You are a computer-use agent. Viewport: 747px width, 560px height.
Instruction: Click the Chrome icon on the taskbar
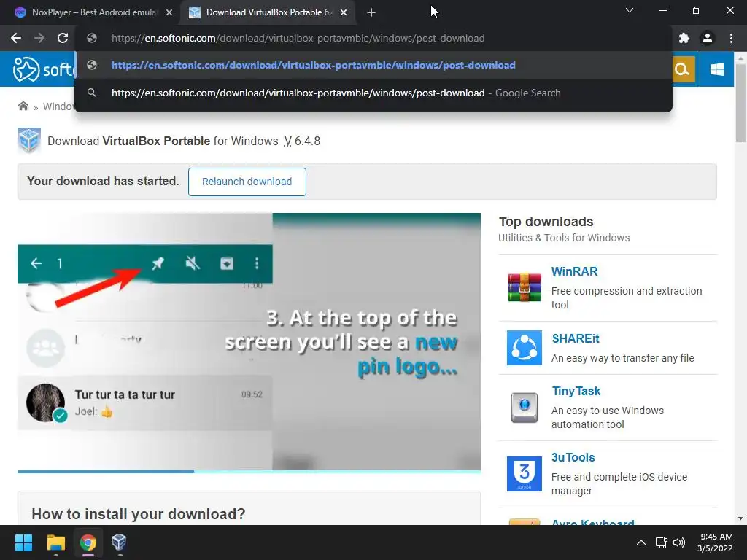point(88,542)
